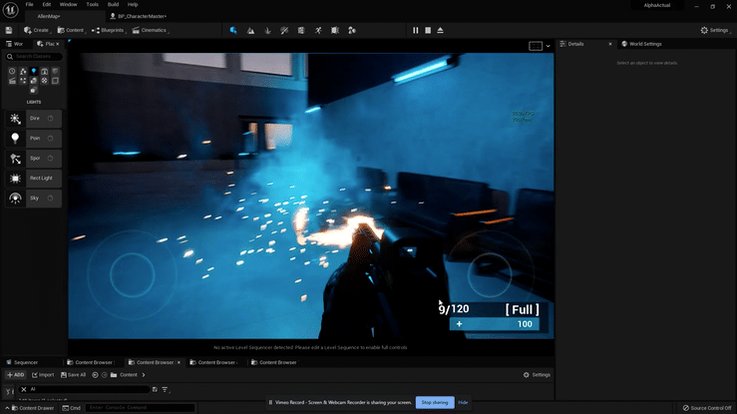This screenshot has height=414, width=737.
Task: Open the editor Settings dropdown at top right
Action: pos(714,30)
